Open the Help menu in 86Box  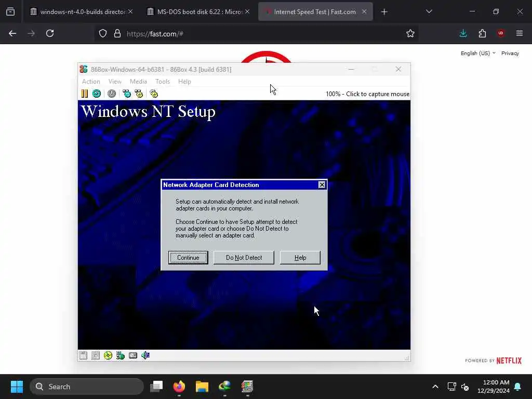184,82
